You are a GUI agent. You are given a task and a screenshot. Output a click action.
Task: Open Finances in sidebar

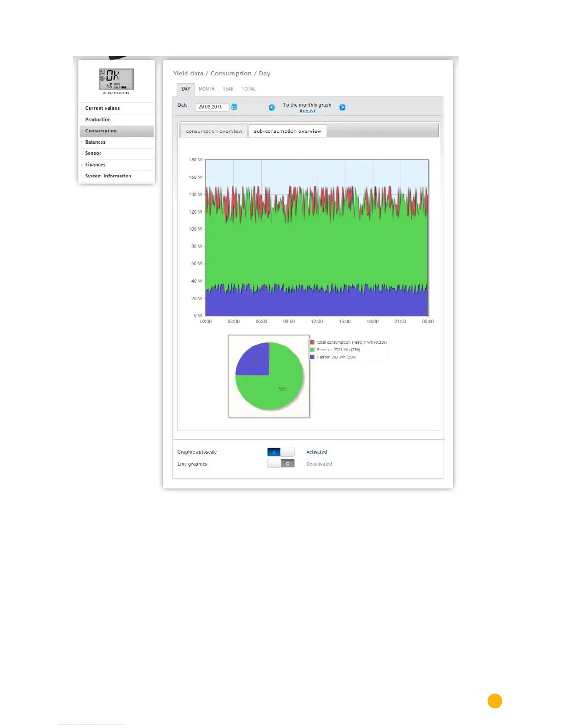point(116,165)
